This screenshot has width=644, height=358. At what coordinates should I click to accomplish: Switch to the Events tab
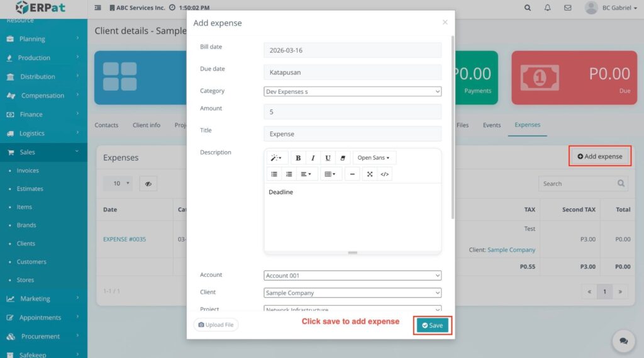[492, 125]
